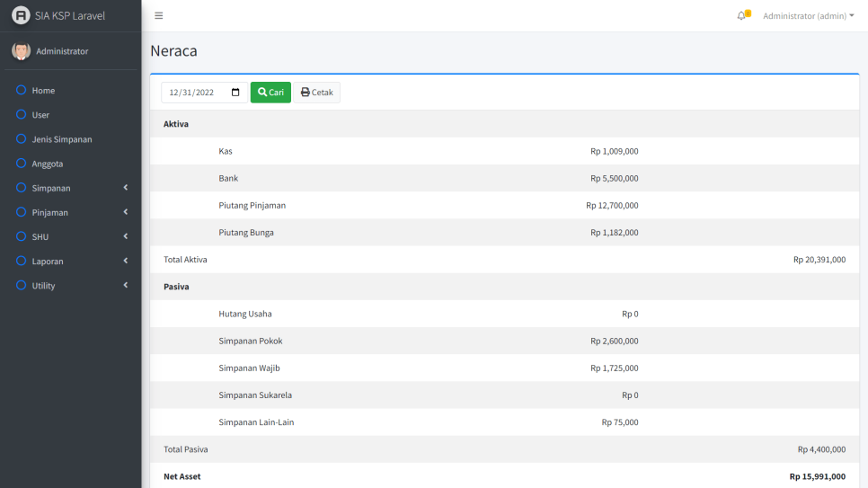Click the Home circle icon
Image resolution: width=868 pixels, height=488 pixels.
point(21,90)
